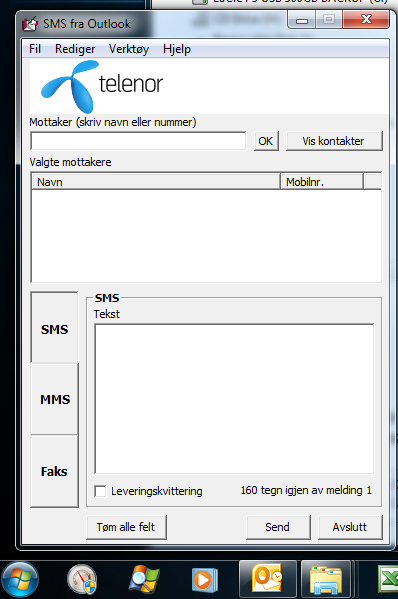Click the Telenor logo
The width and height of the screenshot is (398, 599).
[x=102, y=86]
